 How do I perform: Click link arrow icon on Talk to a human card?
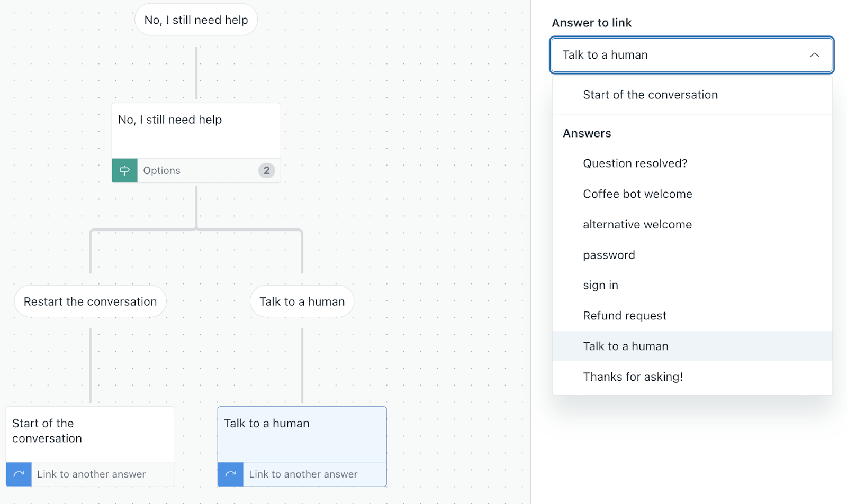coord(231,474)
